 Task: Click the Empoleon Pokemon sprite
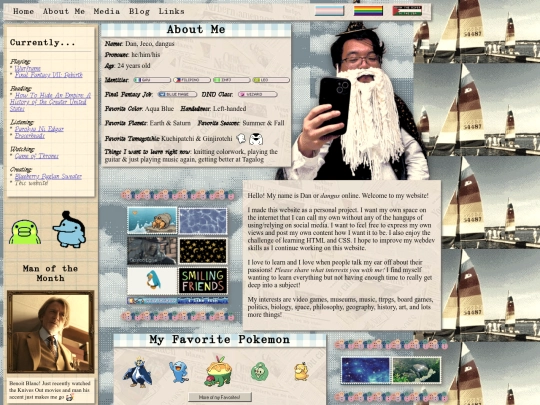click(x=138, y=372)
